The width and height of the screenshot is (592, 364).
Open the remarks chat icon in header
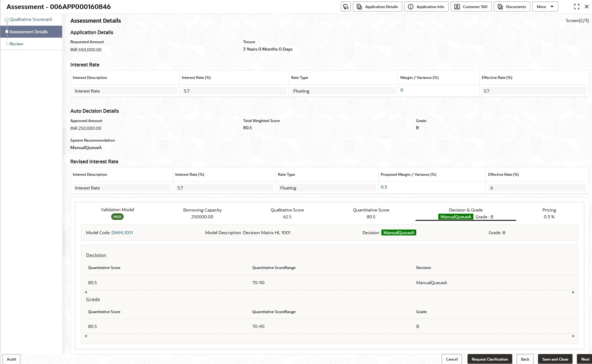(345, 7)
